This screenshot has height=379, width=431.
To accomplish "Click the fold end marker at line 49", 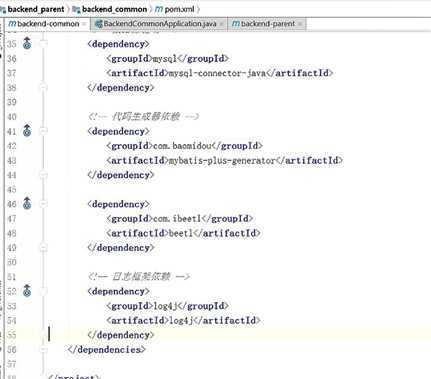I will pos(43,247).
